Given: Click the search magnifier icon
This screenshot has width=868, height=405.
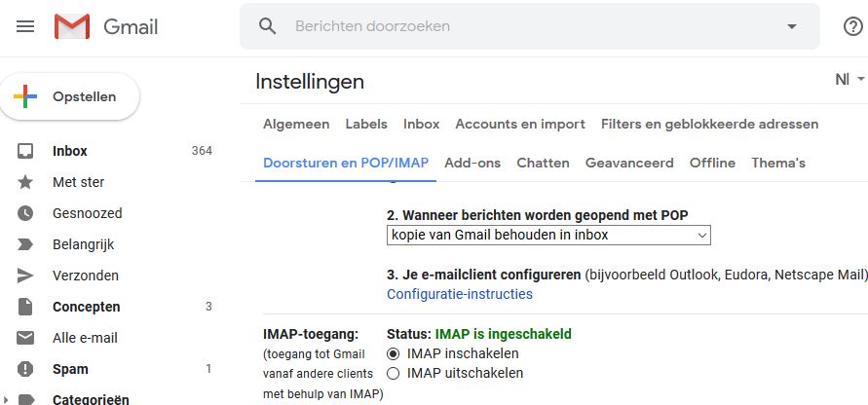Looking at the screenshot, I should pyautogui.click(x=267, y=26).
